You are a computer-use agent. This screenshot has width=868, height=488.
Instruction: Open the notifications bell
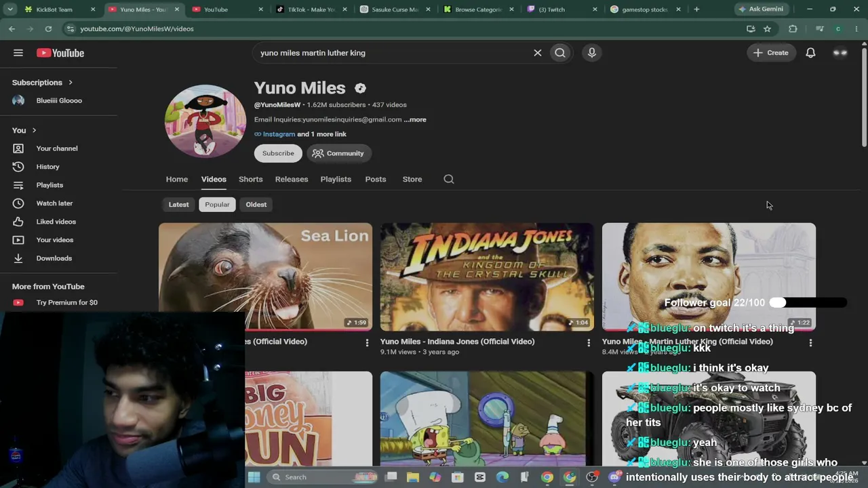click(x=810, y=53)
